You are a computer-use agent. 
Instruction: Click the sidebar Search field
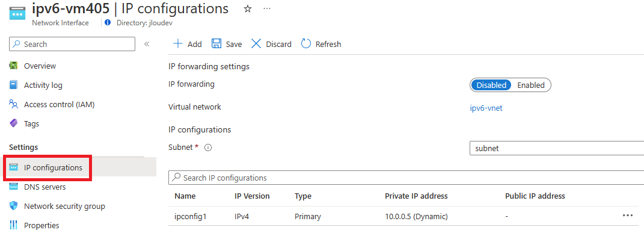[x=72, y=44]
